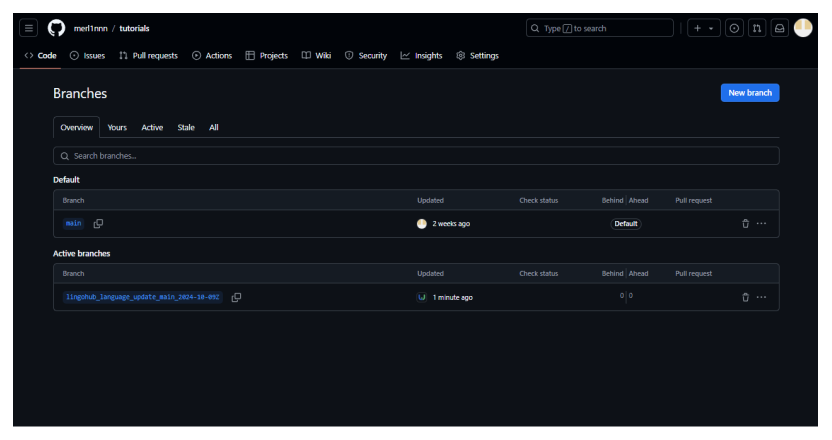This screenshot has width=832, height=440.
Task: Click the '1 minute ago' updated text
Action: pos(453,297)
